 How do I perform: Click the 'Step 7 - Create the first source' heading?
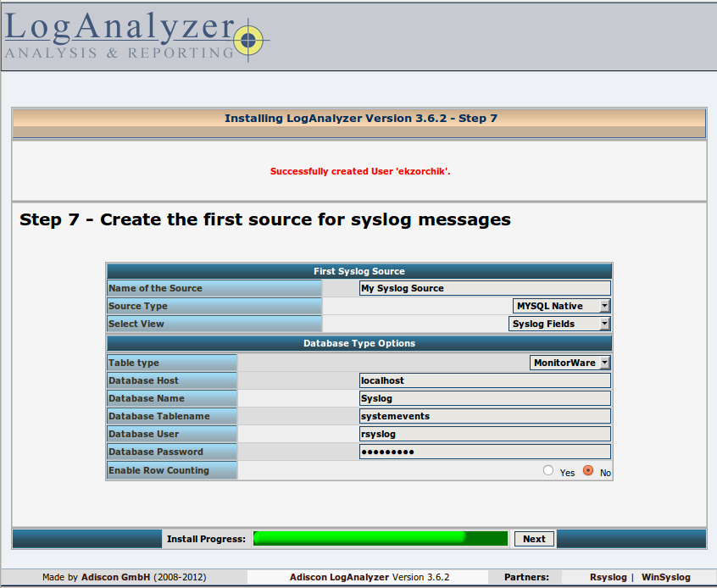point(265,220)
